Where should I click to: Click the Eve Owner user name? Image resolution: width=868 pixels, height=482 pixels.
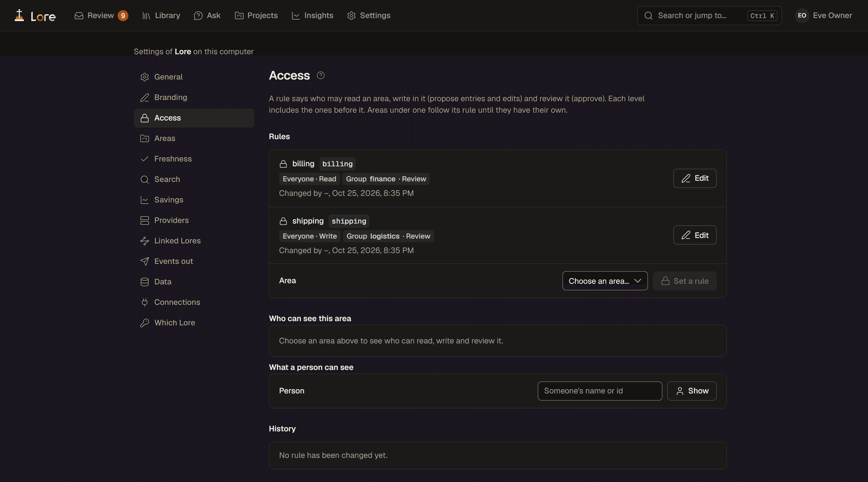pyautogui.click(x=832, y=15)
